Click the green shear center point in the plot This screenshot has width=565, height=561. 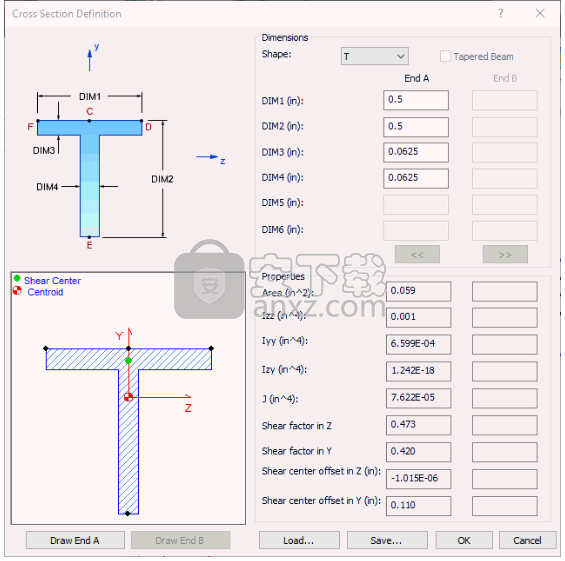tap(128, 360)
